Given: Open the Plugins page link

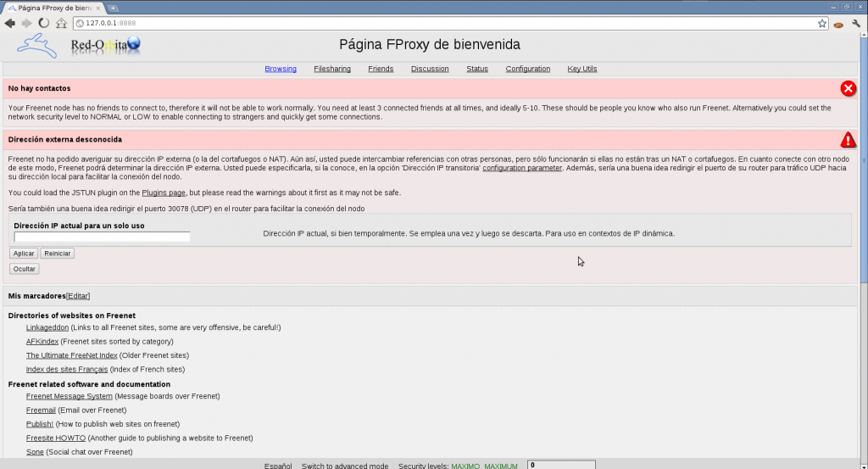Looking at the screenshot, I should (164, 193).
